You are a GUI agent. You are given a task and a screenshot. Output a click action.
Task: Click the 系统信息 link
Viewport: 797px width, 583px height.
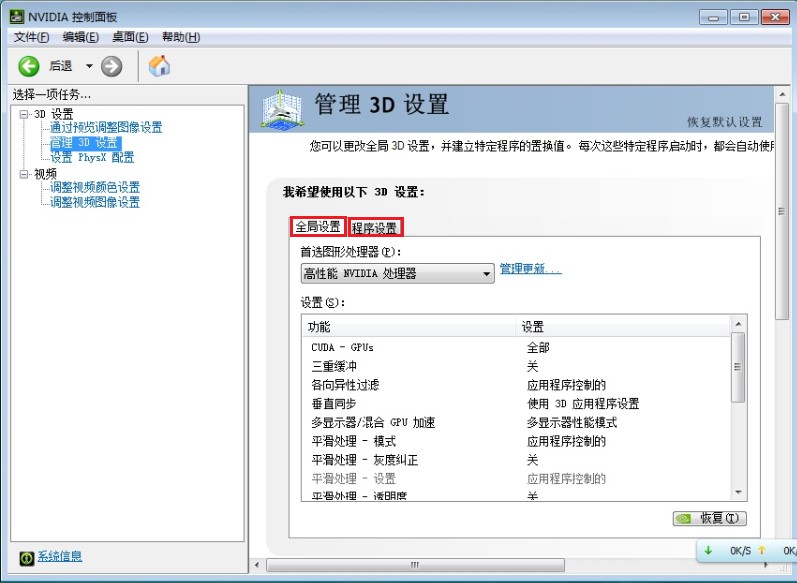[59, 556]
